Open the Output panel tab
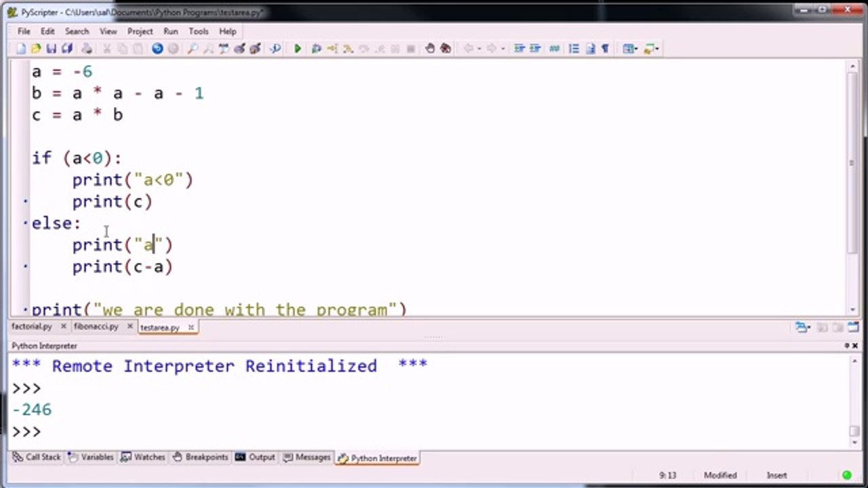 tap(255, 457)
